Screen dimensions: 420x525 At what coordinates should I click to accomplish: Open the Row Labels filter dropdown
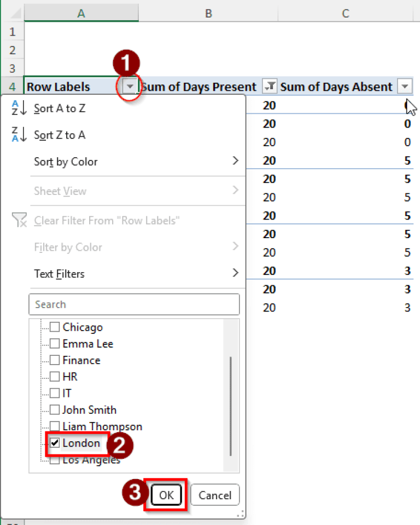(130, 86)
